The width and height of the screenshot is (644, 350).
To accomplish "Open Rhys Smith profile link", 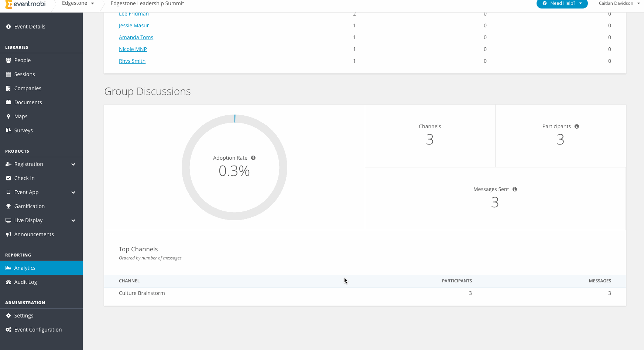I will [x=132, y=61].
